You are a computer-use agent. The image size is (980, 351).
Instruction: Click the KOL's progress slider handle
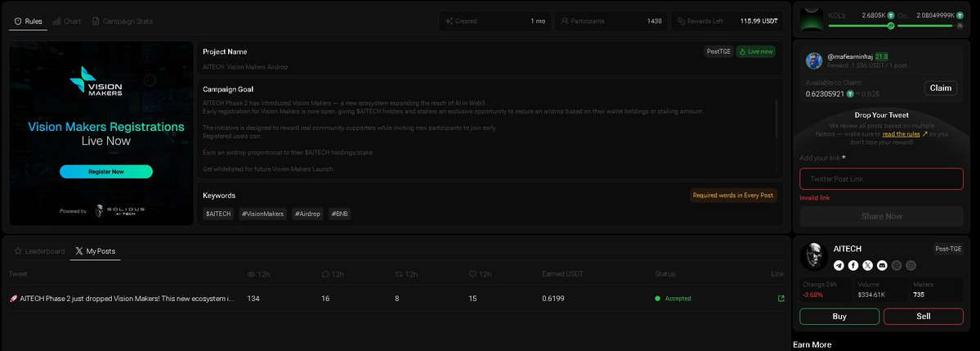pos(891,25)
